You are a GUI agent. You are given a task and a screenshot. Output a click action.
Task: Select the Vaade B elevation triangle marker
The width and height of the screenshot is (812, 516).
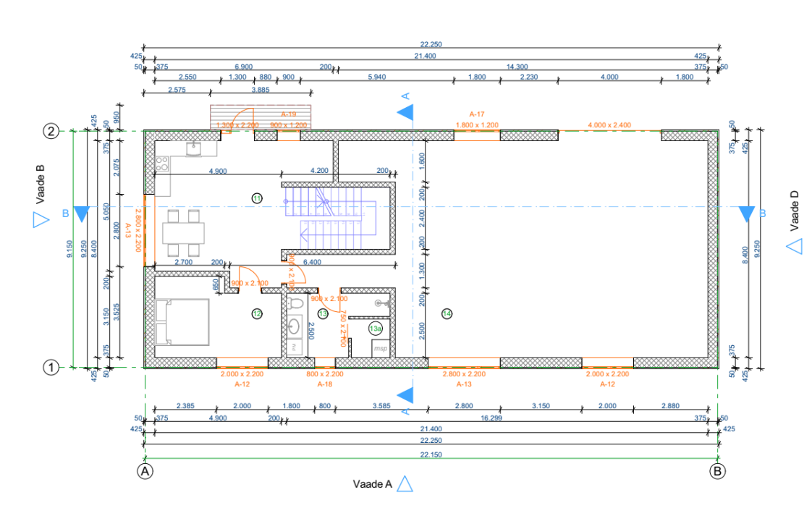(x=41, y=221)
